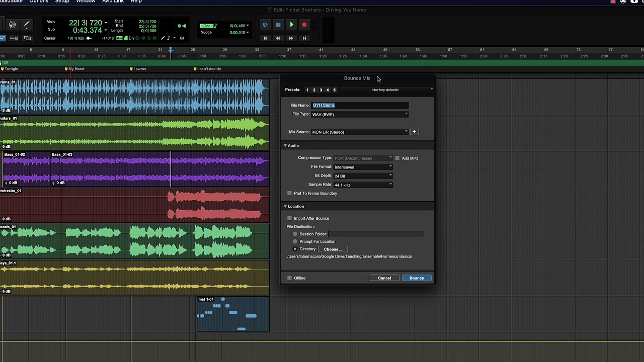Viewport: 644px width, 362px height.
Task: Select the Scrubber speaker tool
Action: pos(12,24)
